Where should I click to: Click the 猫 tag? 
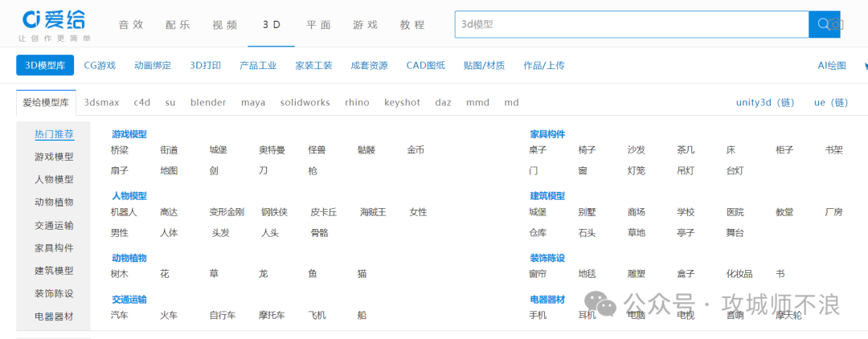(362, 274)
